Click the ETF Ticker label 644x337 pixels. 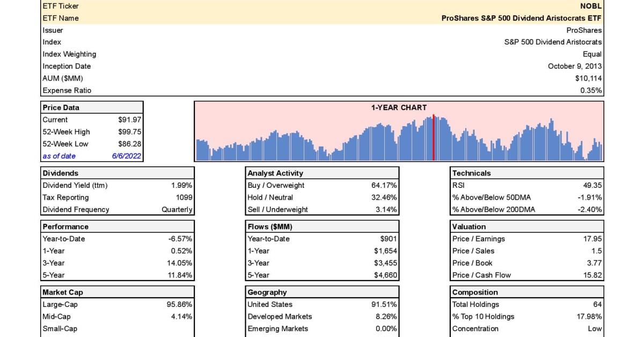tap(60, 6)
